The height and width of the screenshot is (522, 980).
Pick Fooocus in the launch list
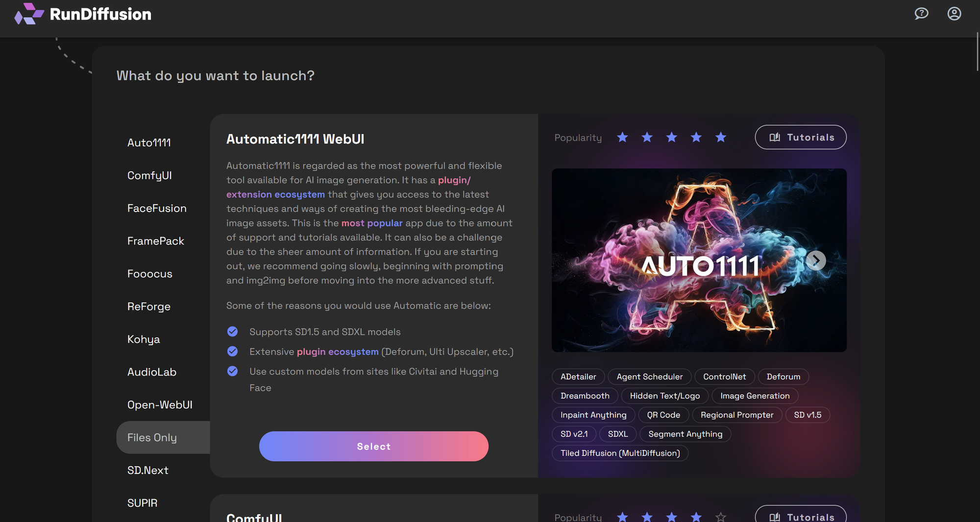pos(150,274)
